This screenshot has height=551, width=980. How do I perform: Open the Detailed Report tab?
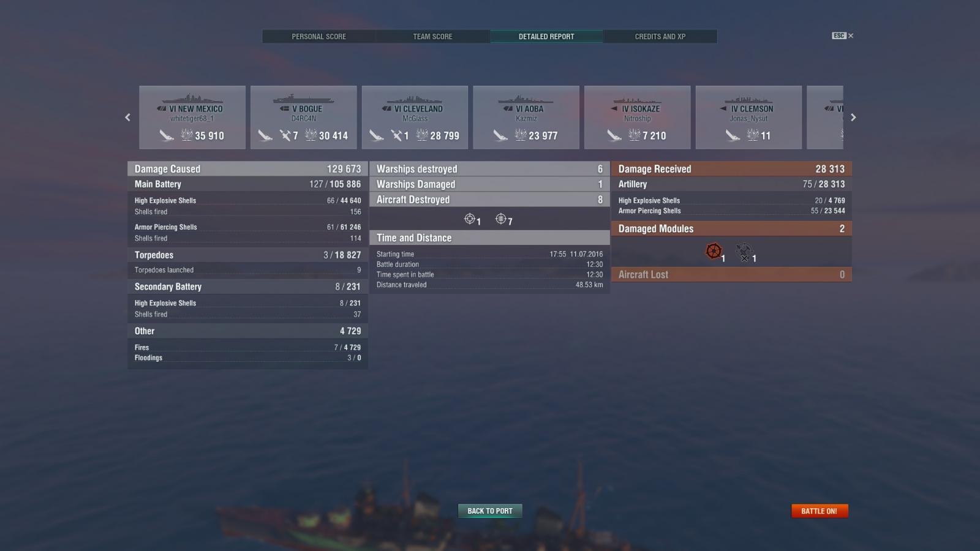point(546,37)
